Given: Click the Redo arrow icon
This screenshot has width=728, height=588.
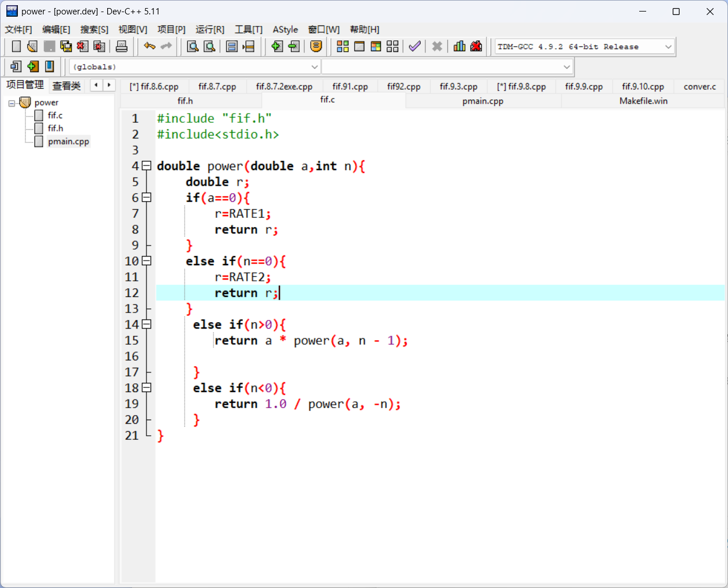Looking at the screenshot, I should tap(166, 47).
